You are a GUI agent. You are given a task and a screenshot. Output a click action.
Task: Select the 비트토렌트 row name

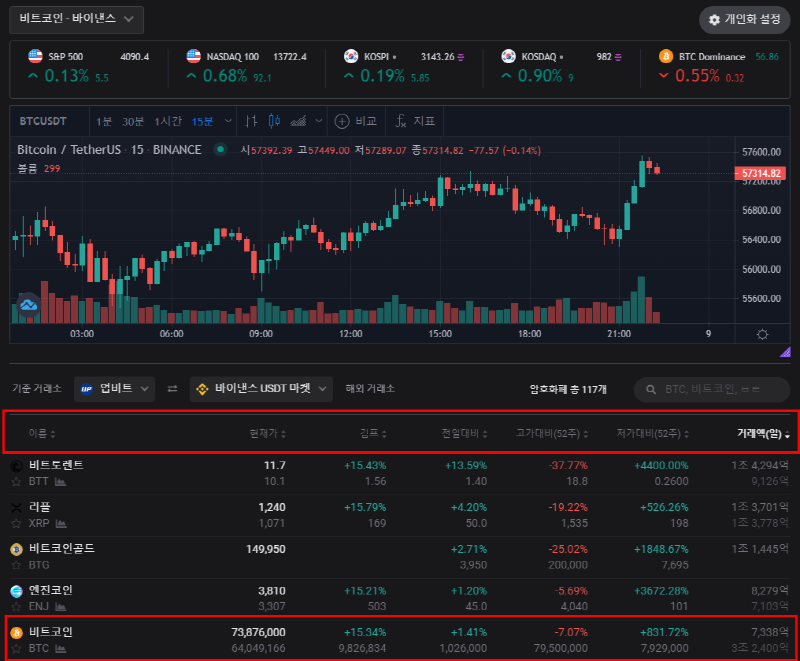pyautogui.click(x=56, y=465)
